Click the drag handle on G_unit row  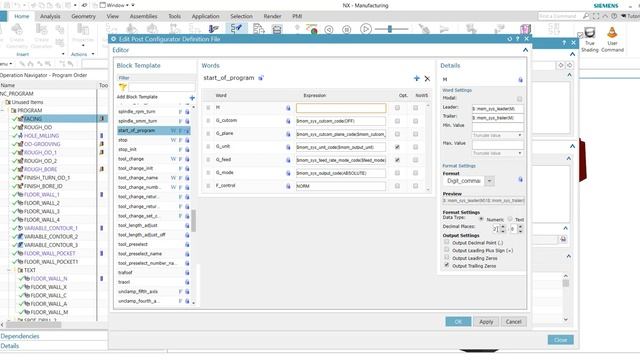(209, 147)
